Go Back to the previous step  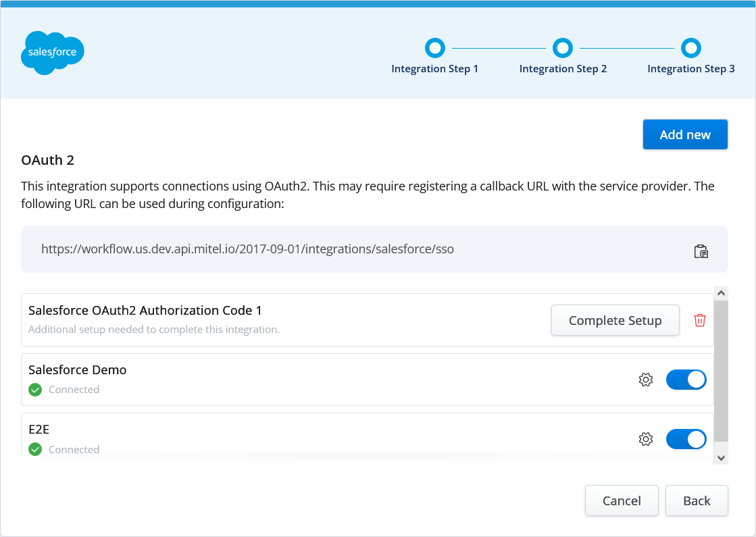[x=696, y=501]
